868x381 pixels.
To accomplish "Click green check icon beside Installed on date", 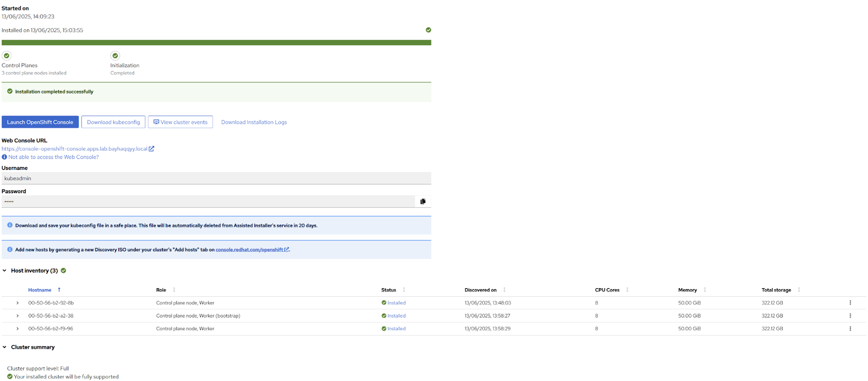I will click(429, 30).
